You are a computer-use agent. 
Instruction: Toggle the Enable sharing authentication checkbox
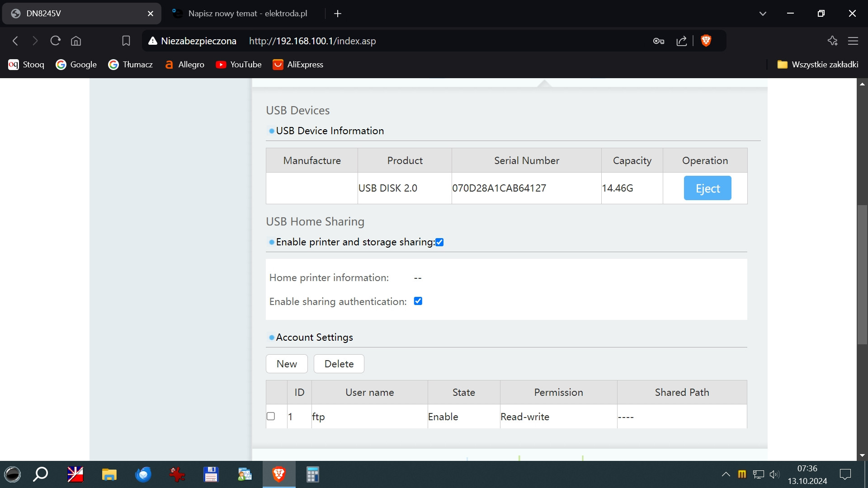[x=418, y=301]
